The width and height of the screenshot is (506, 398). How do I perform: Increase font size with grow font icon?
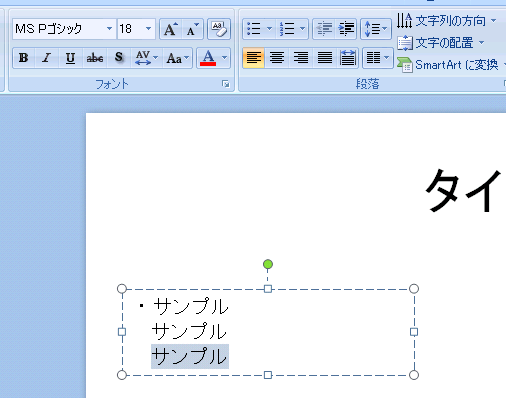tap(171, 29)
